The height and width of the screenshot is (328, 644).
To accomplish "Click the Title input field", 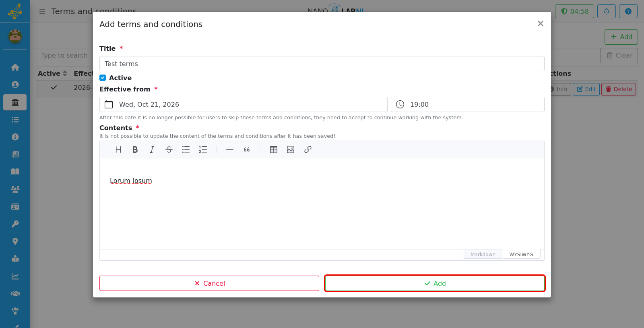I will [x=322, y=64].
